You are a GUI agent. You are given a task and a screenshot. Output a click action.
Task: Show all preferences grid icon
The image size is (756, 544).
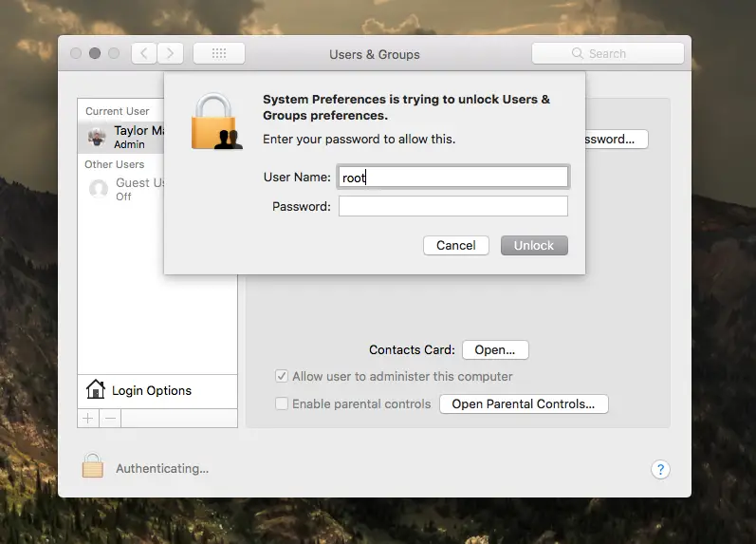tap(219, 53)
